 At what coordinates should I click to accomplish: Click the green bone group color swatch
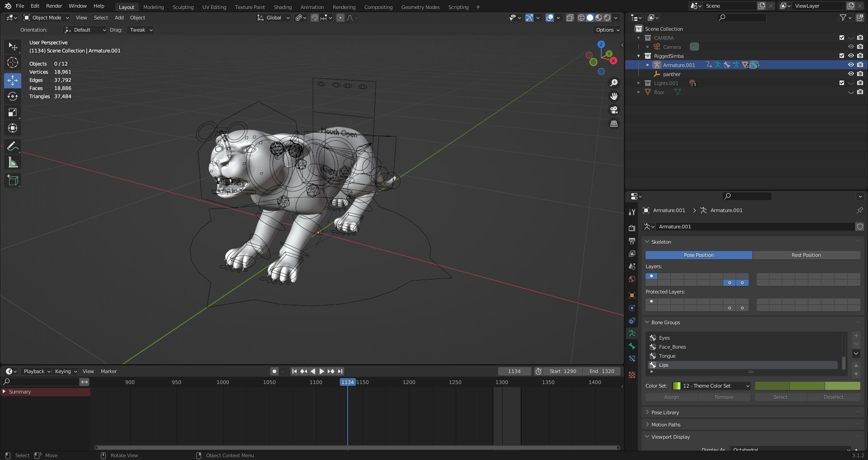coord(807,386)
